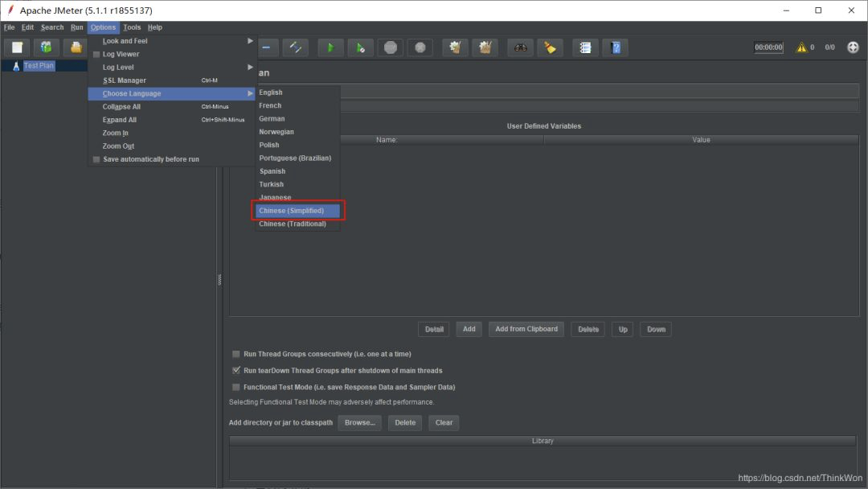Click Browse... for classpath
868x489 pixels.
[360, 422]
